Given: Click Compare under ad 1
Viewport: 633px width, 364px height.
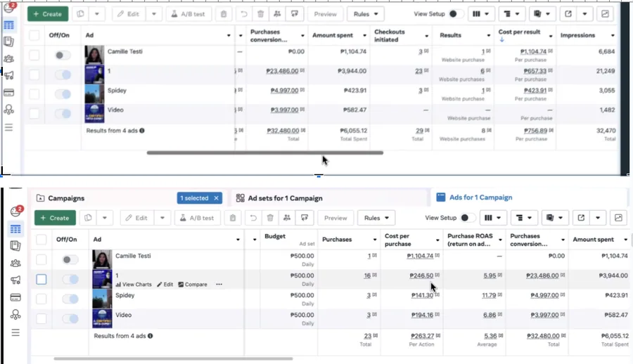Looking at the screenshot, I should click(x=193, y=285).
